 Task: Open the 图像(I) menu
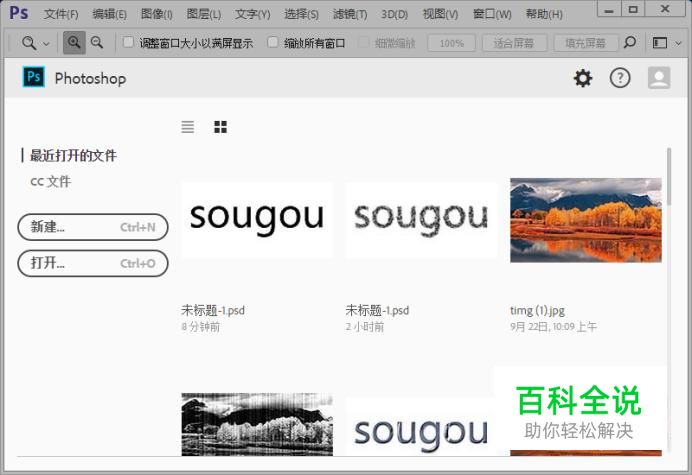pyautogui.click(x=157, y=14)
